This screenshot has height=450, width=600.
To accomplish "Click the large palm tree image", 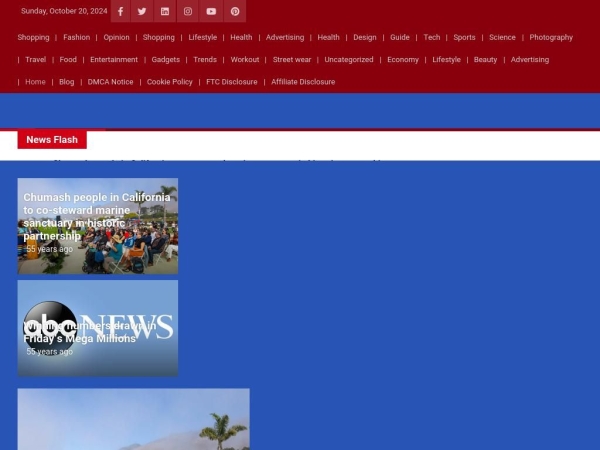I will point(134,419).
